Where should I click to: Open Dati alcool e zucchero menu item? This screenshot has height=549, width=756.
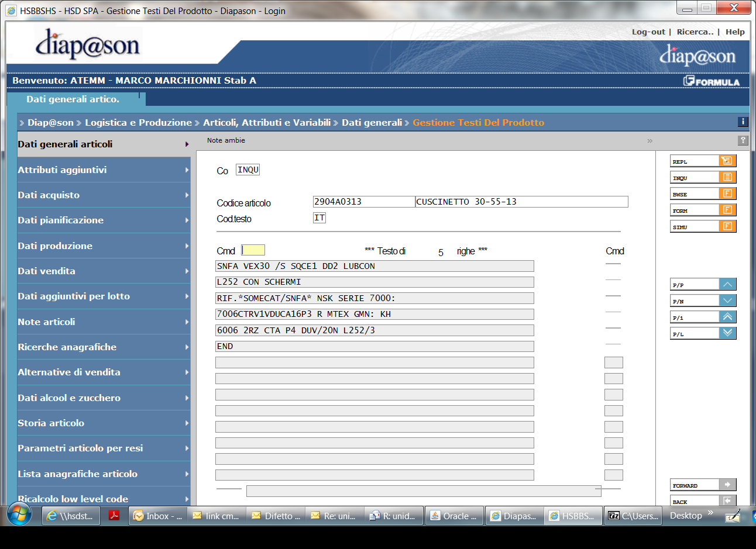click(x=104, y=398)
